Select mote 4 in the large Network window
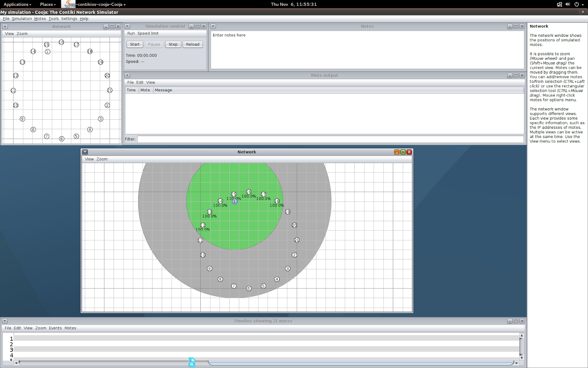588x368 pixels. [277, 279]
